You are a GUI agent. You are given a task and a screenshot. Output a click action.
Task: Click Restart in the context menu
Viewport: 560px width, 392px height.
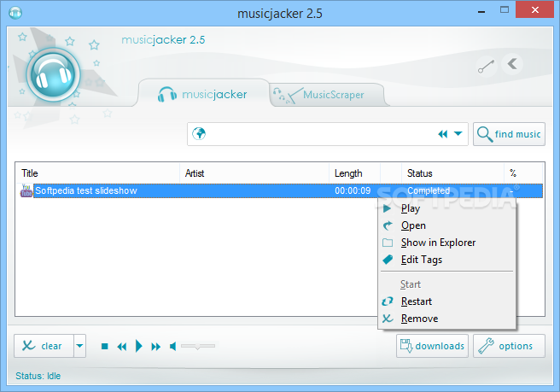(446, 301)
